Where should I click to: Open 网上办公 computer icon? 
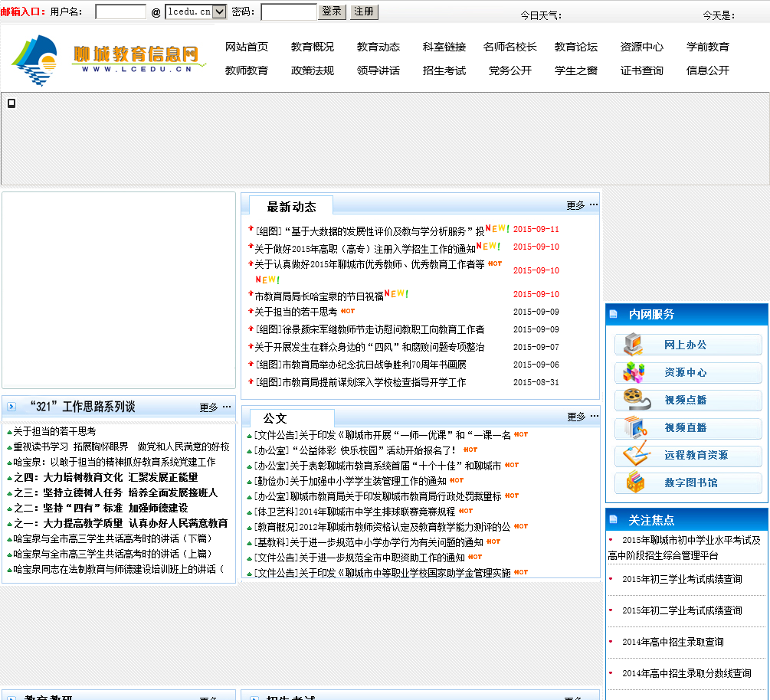click(x=634, y=344)
